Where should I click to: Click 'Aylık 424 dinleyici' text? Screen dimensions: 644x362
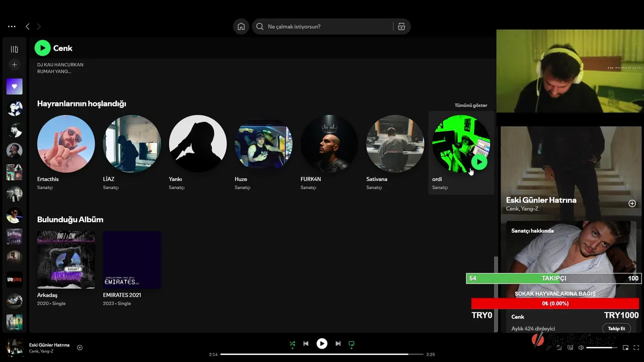[533, 329]
